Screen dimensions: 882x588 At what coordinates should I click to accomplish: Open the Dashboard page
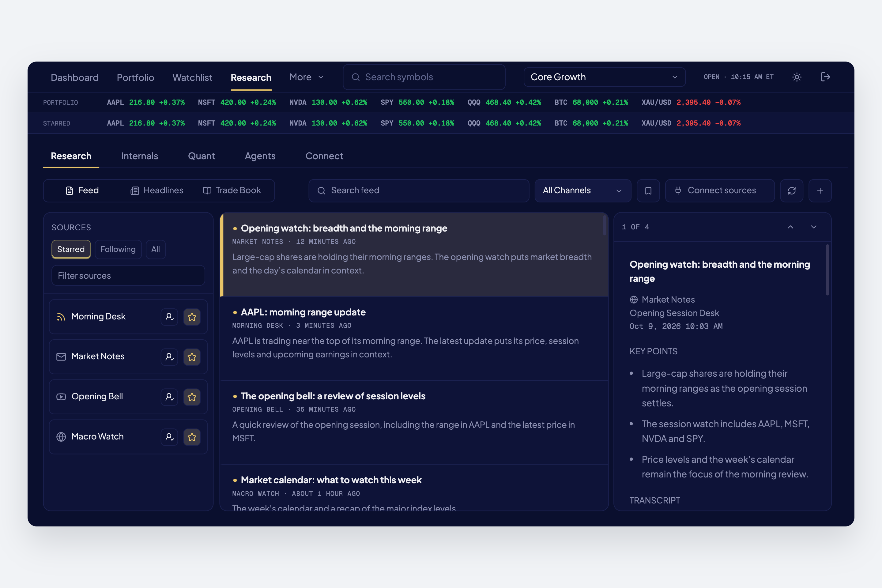(75, 77)
